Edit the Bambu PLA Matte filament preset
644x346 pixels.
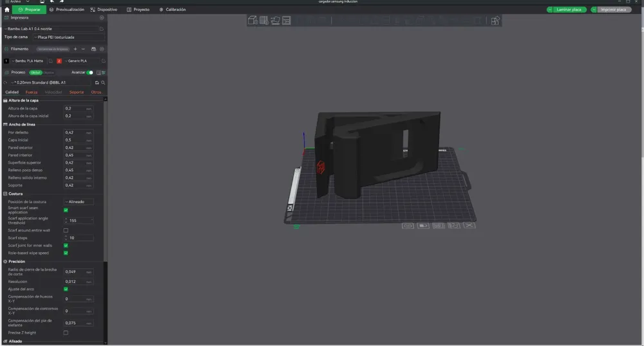coord(51,60)
